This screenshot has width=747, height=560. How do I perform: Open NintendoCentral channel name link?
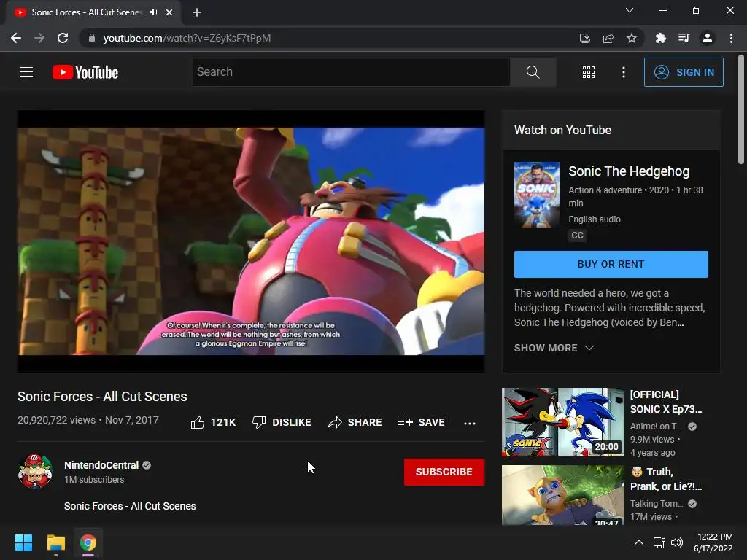(x=101, y=465)
